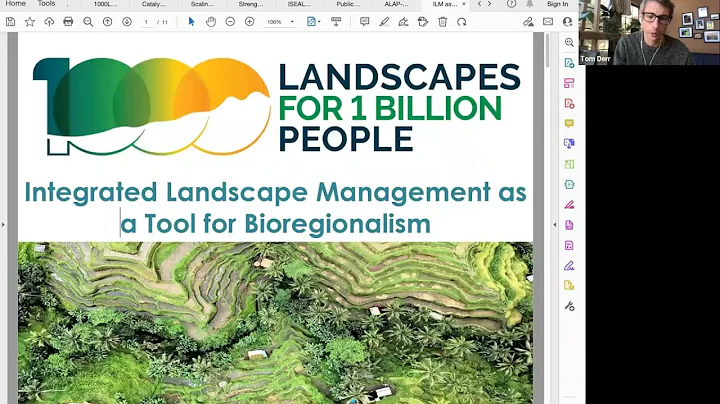Screen dimensions: 720x404
Task: Open the Combine Files tool in sidebar
Action: pyautogui.click(x=569, y=144)
